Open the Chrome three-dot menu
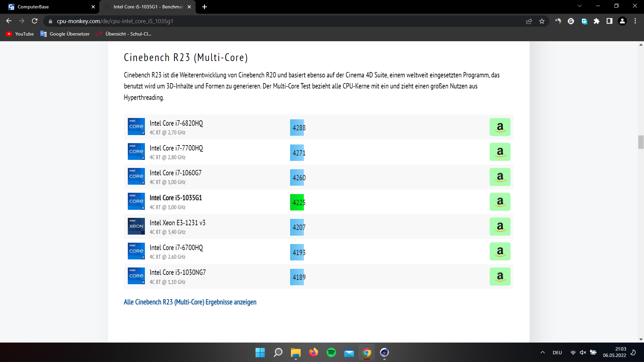This screenshot has height=362, width=644. click(x=635, y=21)
